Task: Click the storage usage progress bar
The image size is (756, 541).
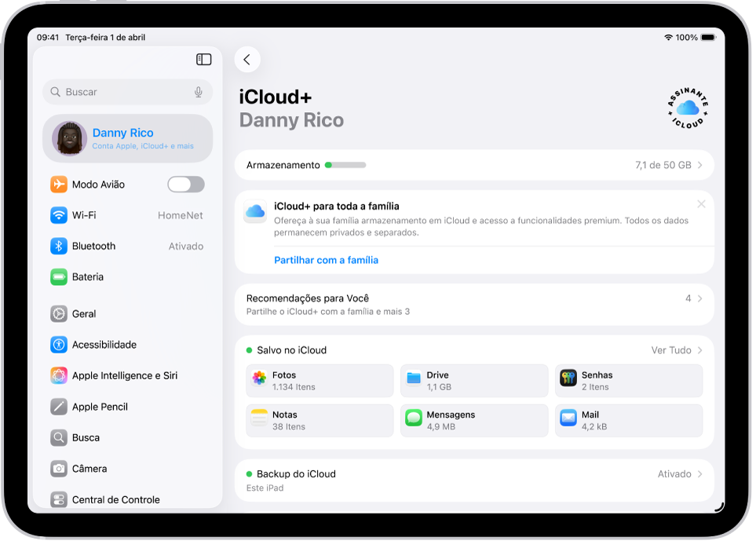Action: tap(345, 165)
